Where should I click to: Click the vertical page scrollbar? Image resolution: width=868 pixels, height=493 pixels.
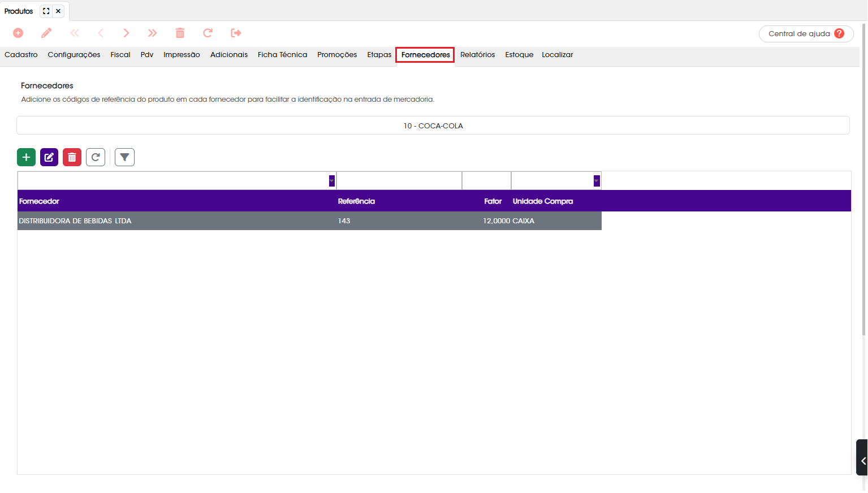864,180
